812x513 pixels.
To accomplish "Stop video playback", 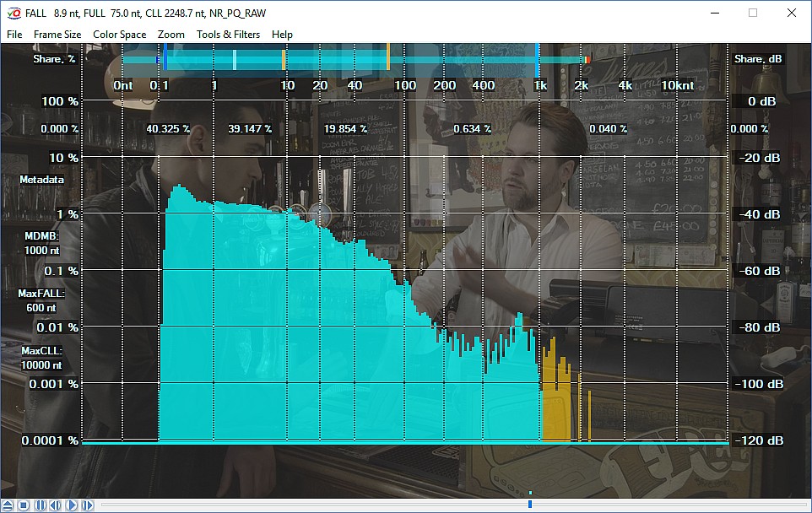I will 24,505.
